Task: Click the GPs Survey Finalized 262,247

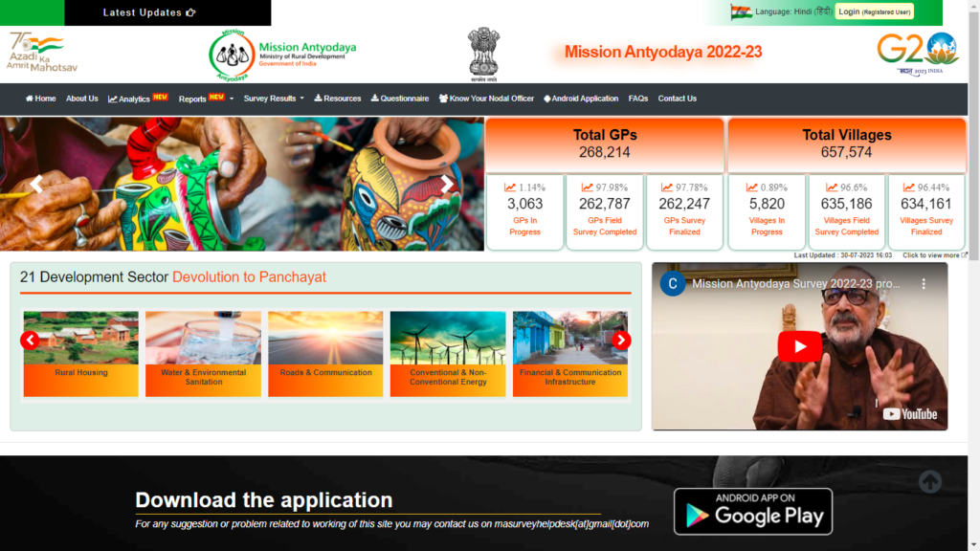Action: 684,204
